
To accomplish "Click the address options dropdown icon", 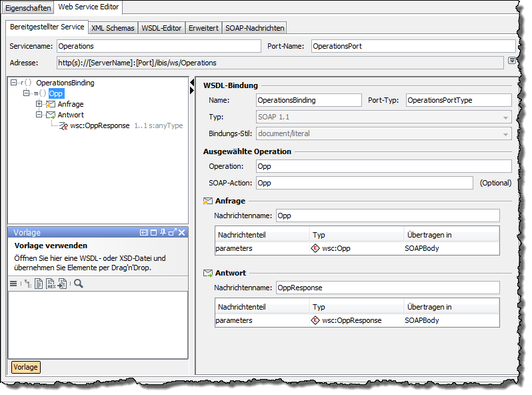I will (511, 61).
